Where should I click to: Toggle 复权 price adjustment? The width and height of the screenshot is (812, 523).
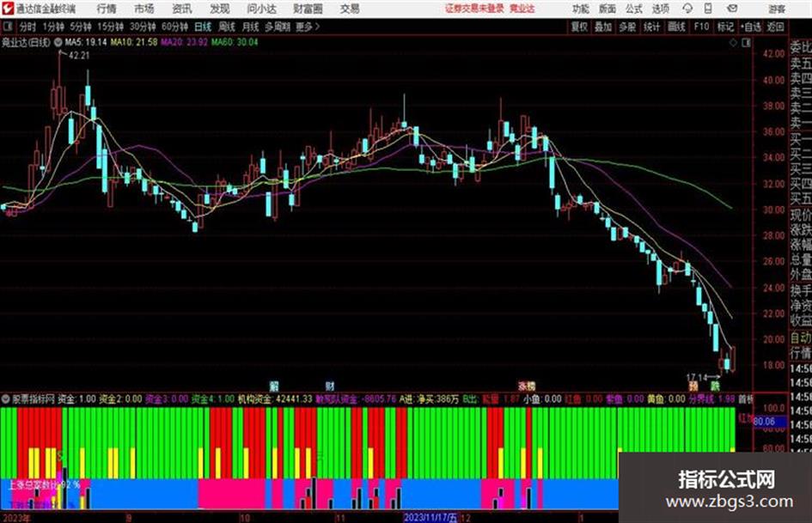(579, 27)
